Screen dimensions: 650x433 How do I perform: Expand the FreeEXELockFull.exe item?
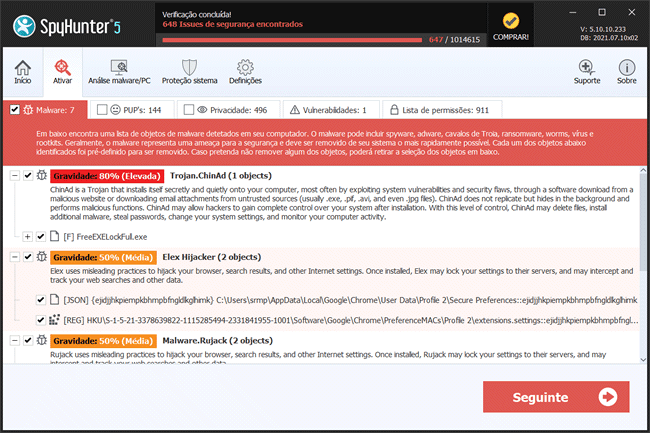click(27, 237)
